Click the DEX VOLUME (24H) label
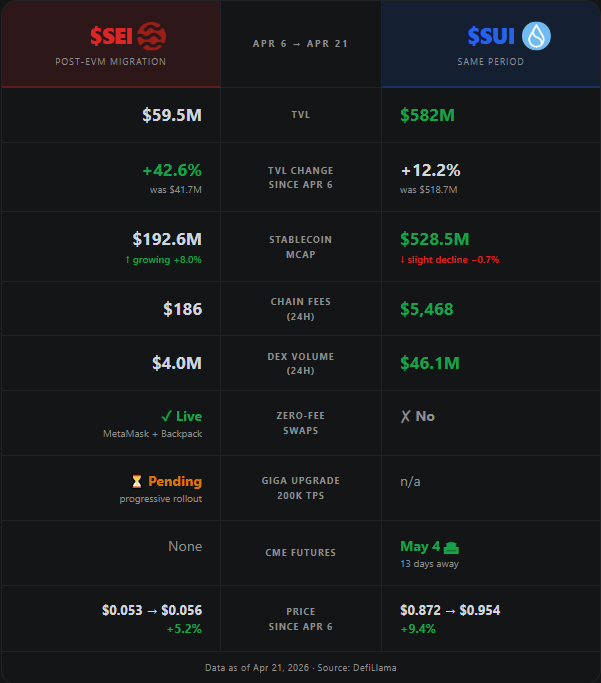601x683 pixels. click(x=300, y=363)
